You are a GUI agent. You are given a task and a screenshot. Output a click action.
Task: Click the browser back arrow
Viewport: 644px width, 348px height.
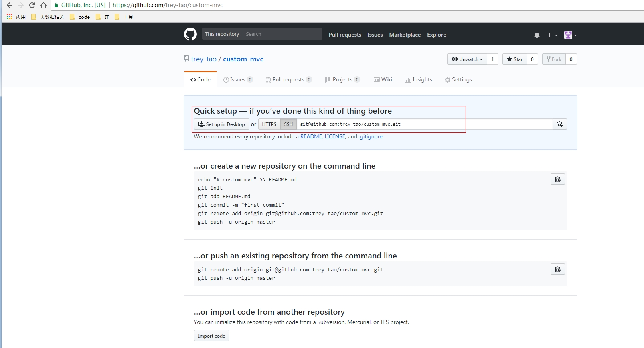(10, 5)
